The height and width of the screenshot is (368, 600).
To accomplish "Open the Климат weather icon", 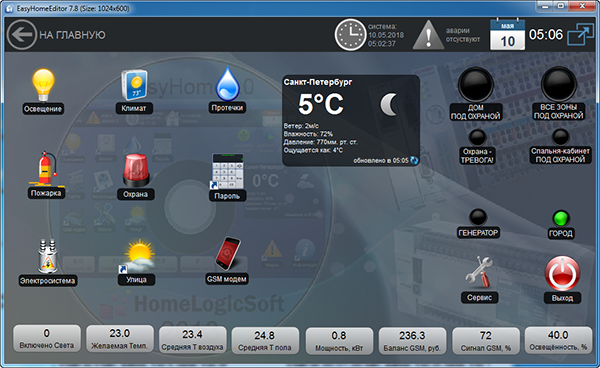I will coord(134,85).
